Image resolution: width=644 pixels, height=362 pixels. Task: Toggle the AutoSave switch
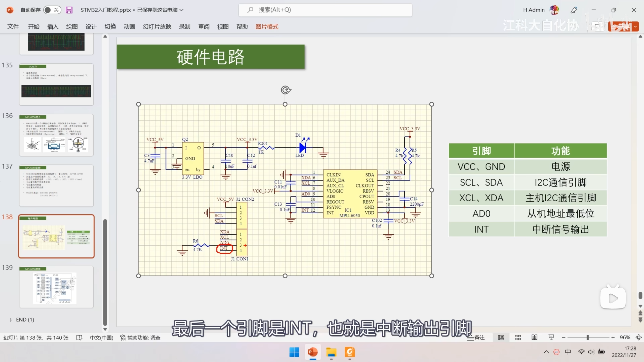(x=52, y=10)
